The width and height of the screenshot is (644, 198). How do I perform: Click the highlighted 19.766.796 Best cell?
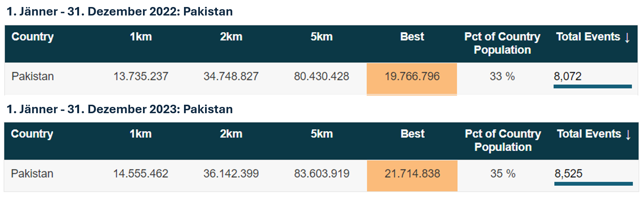(412, 79)
